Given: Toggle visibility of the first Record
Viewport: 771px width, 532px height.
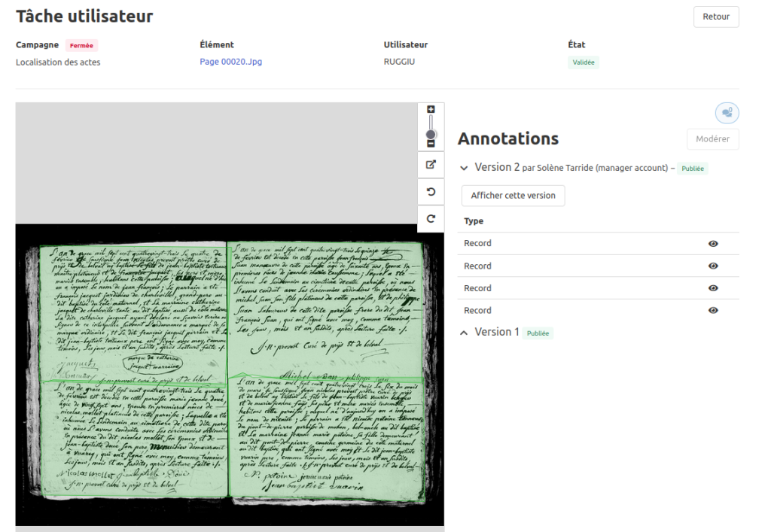Looking at the screenshot, I should [713, 244].
